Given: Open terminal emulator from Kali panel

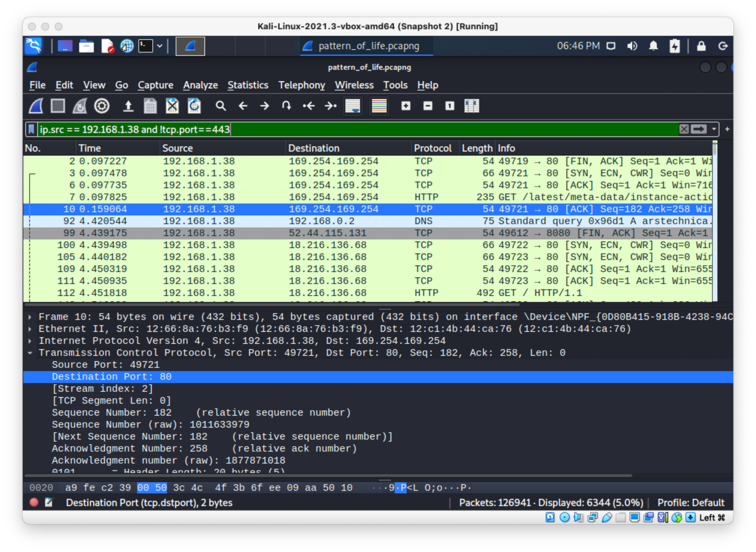Looking at the screenshot, I should tap(146, 46).
